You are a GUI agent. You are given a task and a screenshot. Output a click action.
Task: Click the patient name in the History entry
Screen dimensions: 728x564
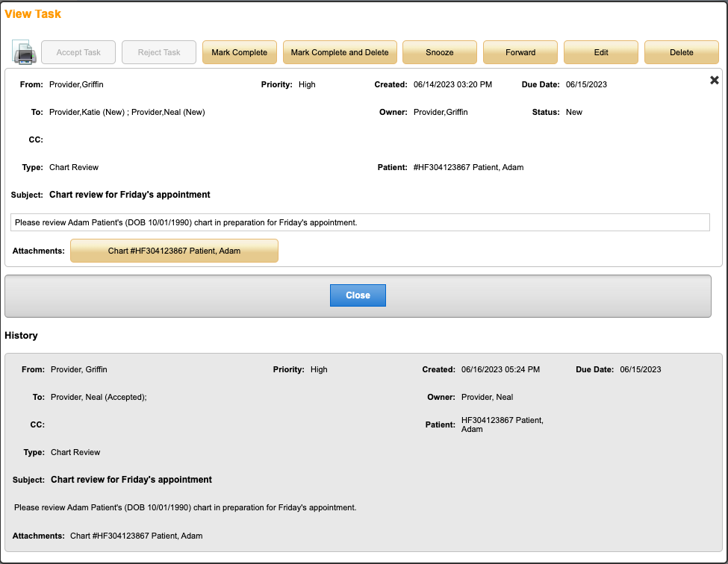coord(502,424)
